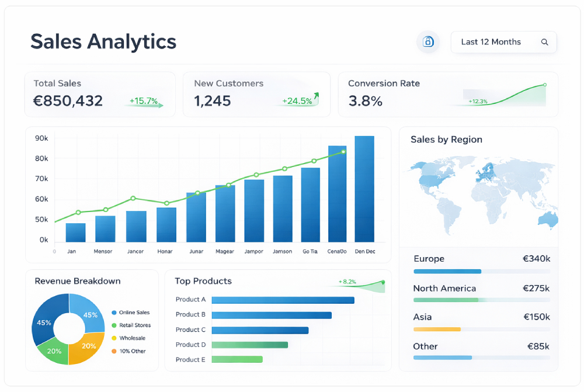
Task: Click Retail Stores green legend dot
Action: click(114, 325)
